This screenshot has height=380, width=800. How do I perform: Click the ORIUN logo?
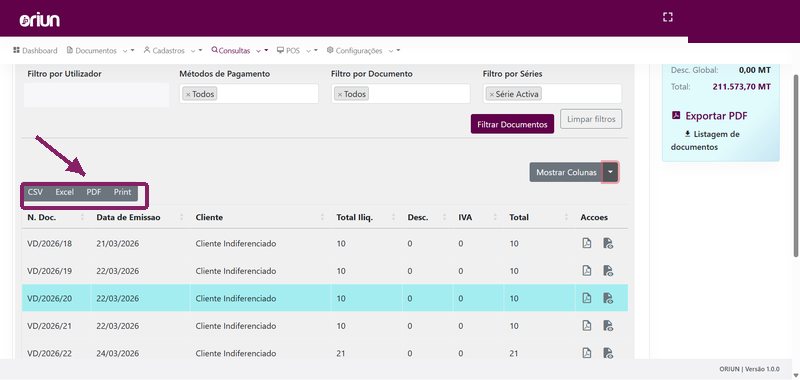pos(40,20)
